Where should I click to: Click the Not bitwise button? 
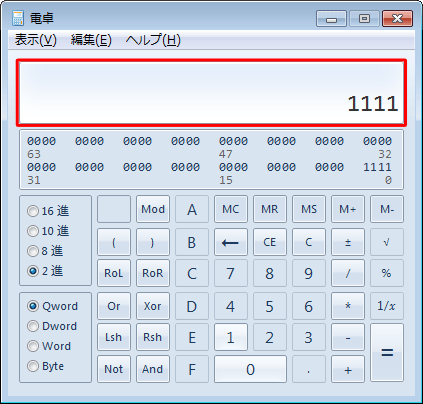tap(114, 369)
